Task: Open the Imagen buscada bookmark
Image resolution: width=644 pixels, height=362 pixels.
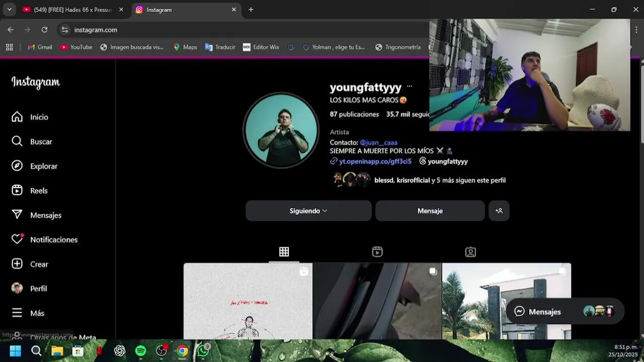Action: [x=132, y=47]
